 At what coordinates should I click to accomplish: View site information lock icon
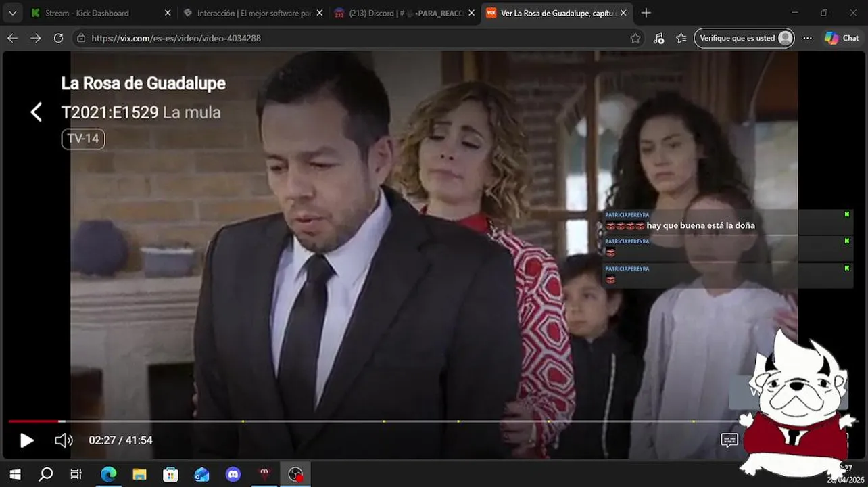(82, 38)
